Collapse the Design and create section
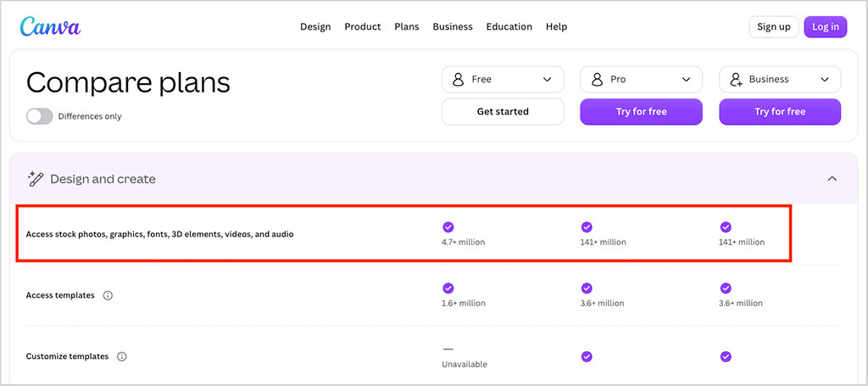This screenshot has width=868, height=386. (832, 179)
